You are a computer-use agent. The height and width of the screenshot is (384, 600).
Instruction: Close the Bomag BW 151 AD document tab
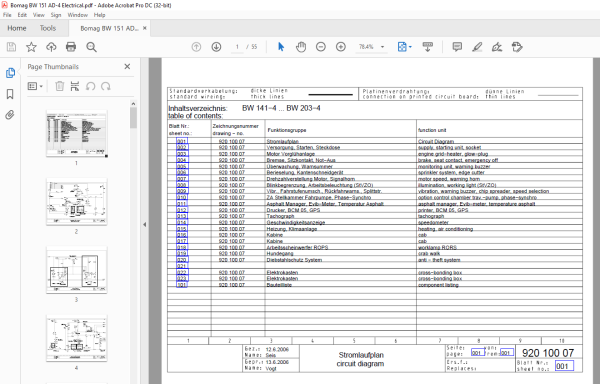pos(145,28)
